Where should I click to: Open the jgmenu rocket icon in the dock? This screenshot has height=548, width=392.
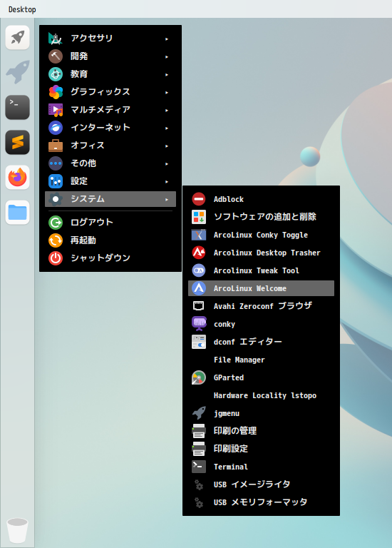click(17, 72)
